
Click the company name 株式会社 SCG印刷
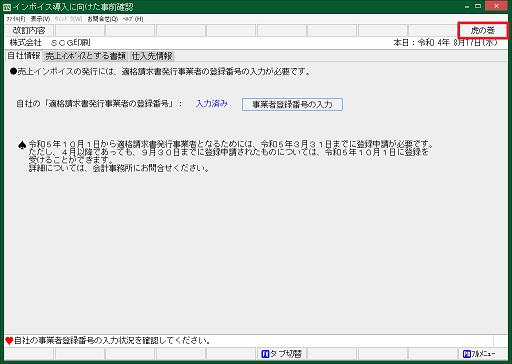(50, 43)
